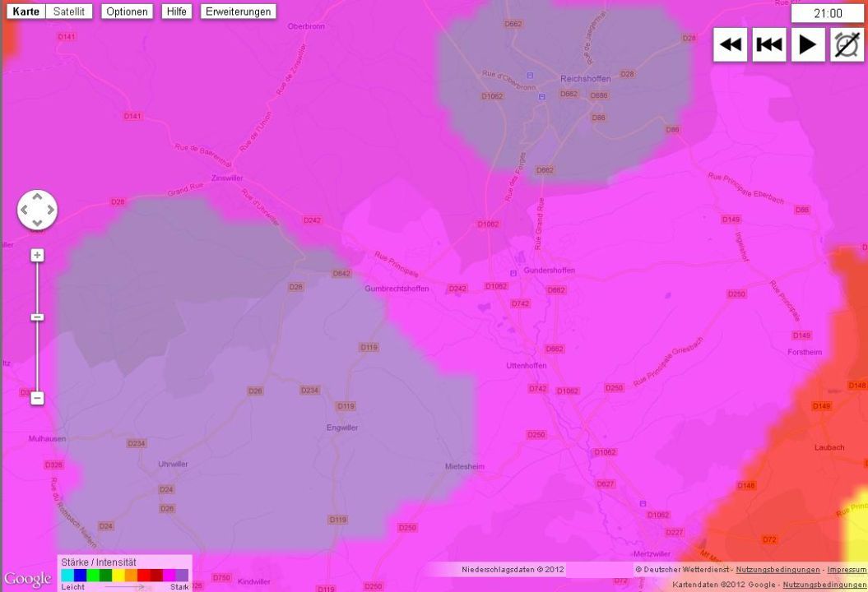Viewport: 868px width, 592px height.
Task: Click the zoom slider handle
Action: pos(37,317)
